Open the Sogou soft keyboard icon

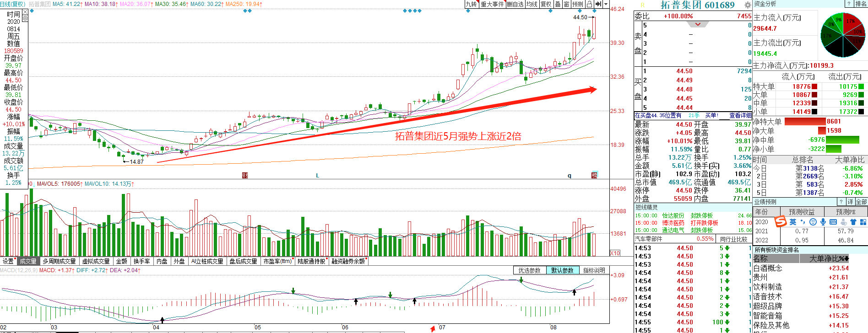coord(833,222)
